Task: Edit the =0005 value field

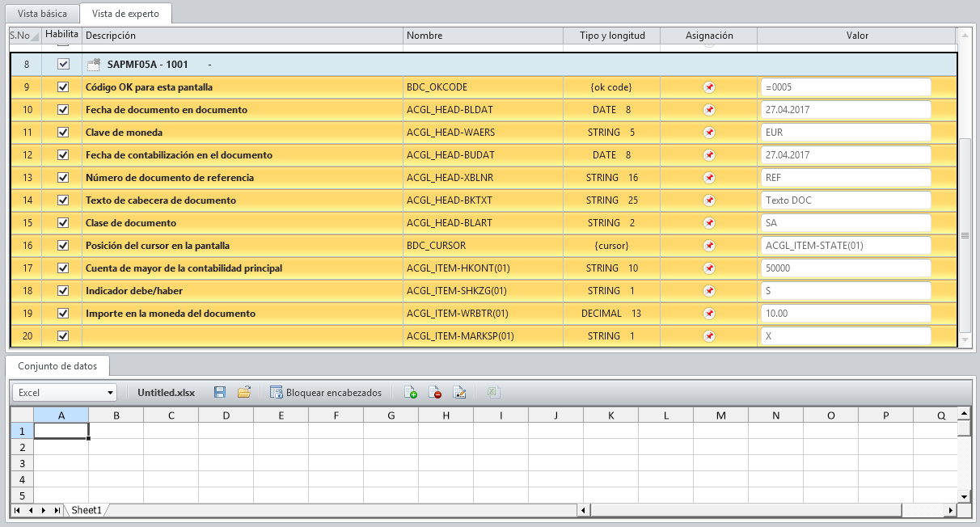Action: 846,86
